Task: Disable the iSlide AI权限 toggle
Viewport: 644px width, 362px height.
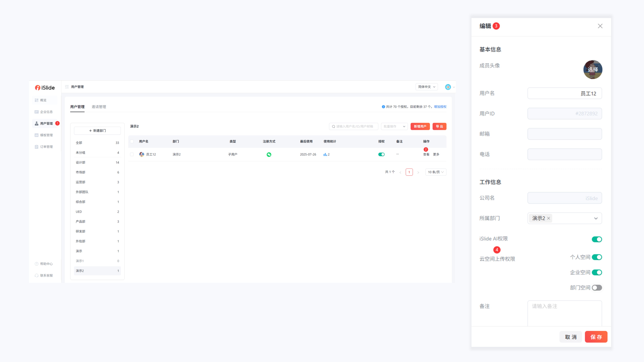Action: tap(597, 239)
